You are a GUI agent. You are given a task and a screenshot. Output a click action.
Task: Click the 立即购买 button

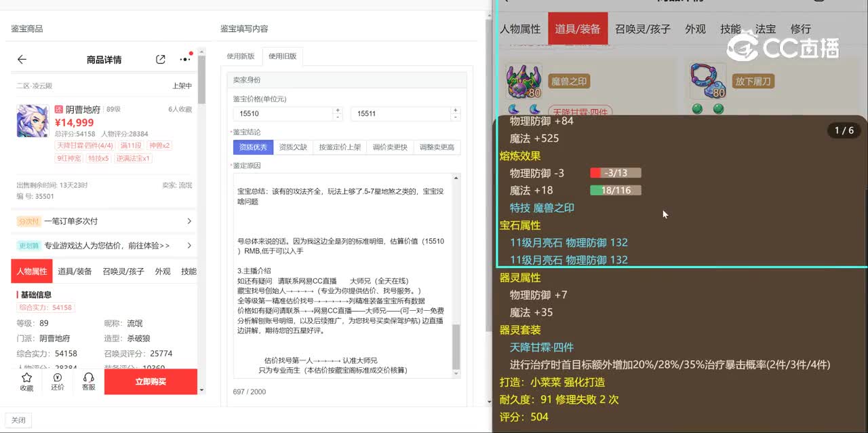(x=151, y=381)
